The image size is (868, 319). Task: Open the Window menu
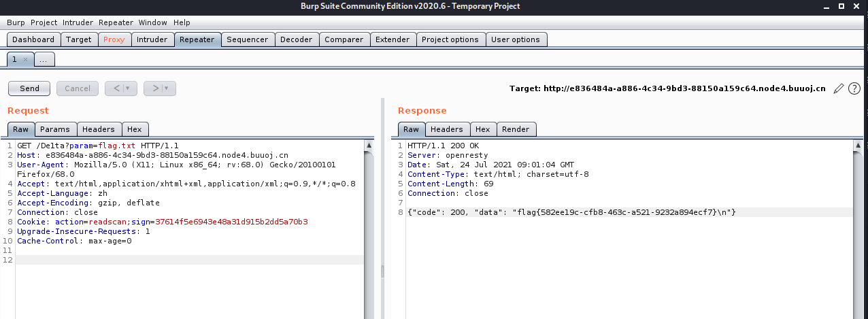tap(151, 22)
